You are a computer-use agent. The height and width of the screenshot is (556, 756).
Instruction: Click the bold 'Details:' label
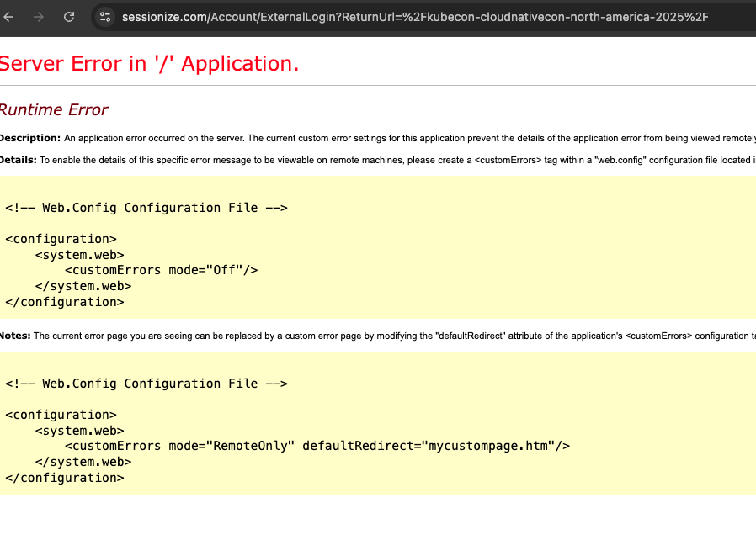click(x=19, y=160)
